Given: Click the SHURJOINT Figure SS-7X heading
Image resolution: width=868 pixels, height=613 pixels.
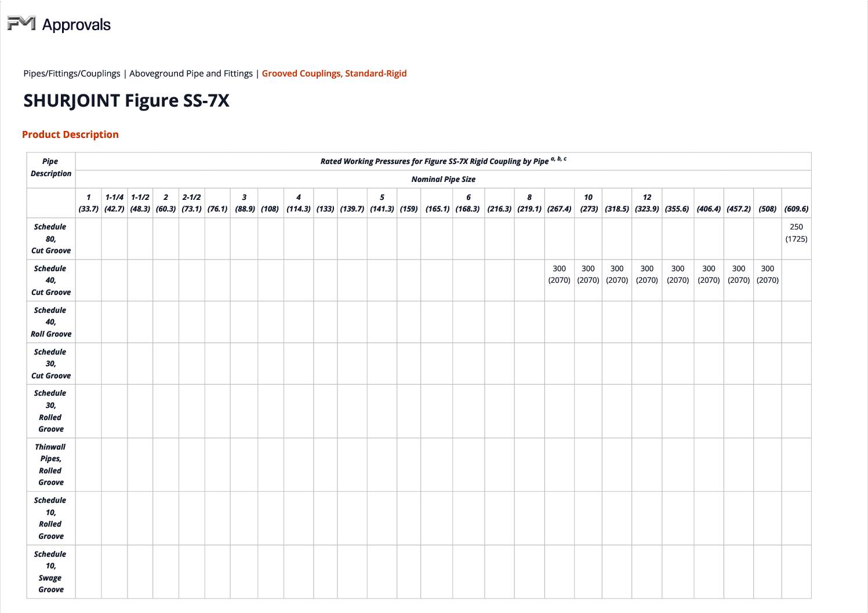Looking at the screenshot, I should (x=126, y=101).
